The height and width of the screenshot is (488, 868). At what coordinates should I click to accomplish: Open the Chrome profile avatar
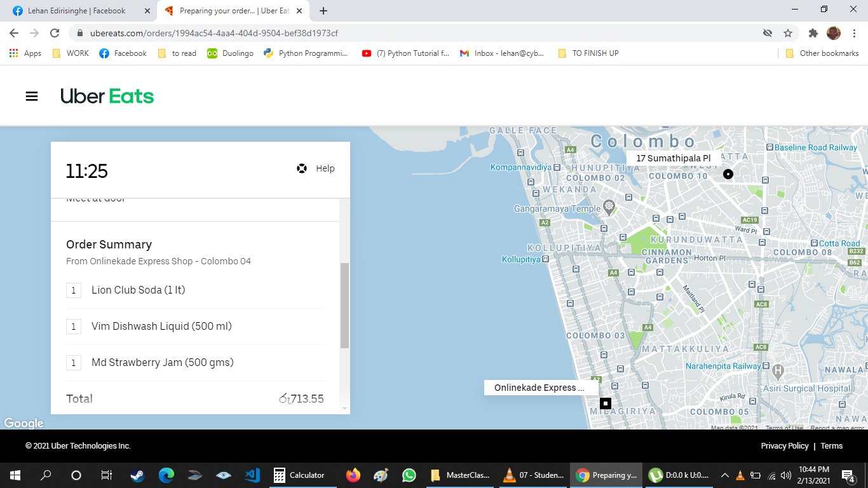pos(833,33)
